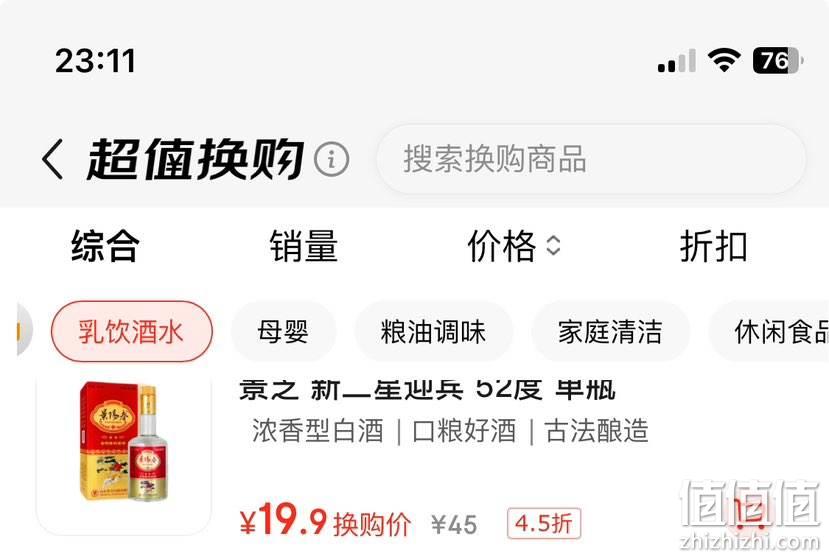829x559 pixels.
Task: Tap the red cart icon on the product row
Action: pos(750,511)
